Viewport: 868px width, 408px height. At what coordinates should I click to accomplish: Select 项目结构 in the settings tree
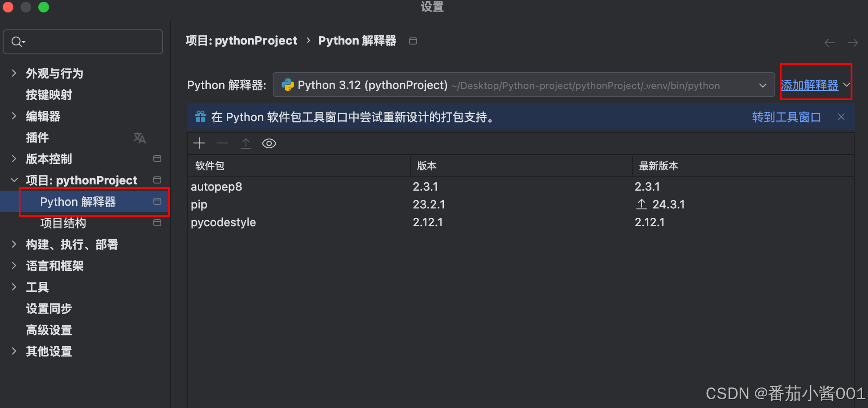pos(63,223)
